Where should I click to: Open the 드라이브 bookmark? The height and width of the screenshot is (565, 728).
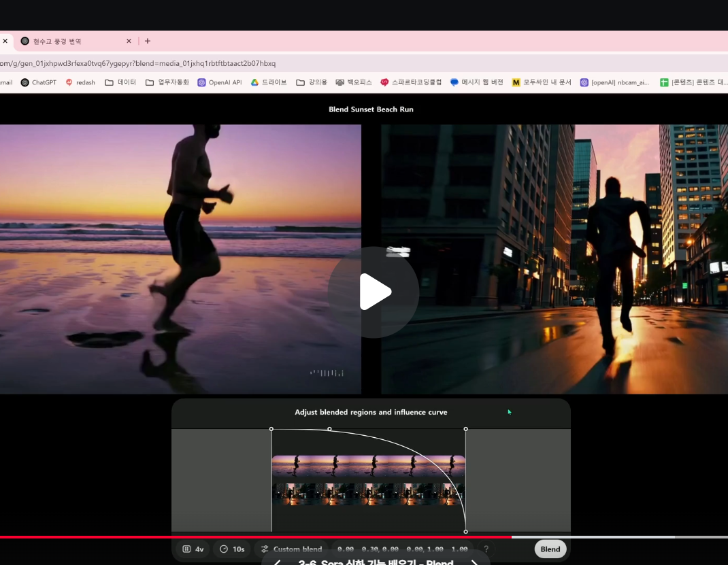point(268,82)
